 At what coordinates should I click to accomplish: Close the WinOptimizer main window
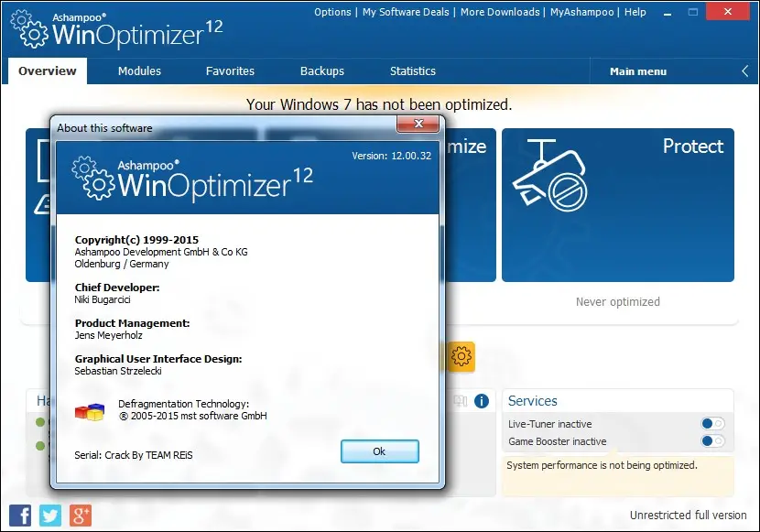click(728, 12)
